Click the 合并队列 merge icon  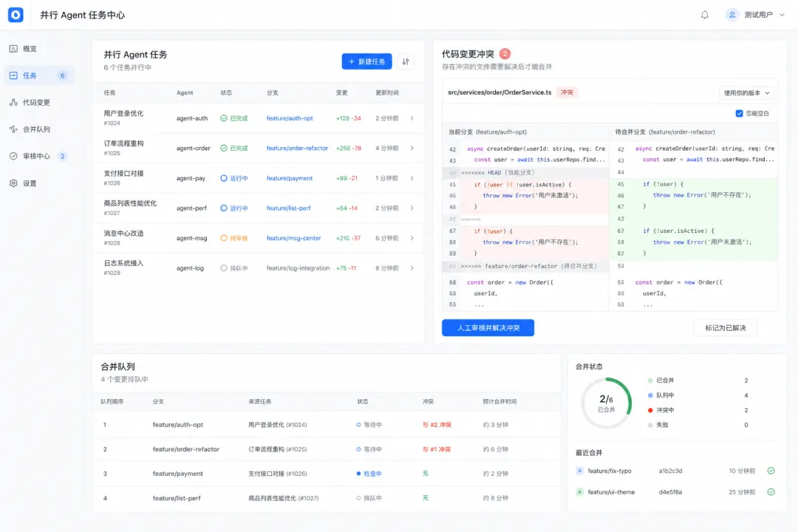(14, 129)
